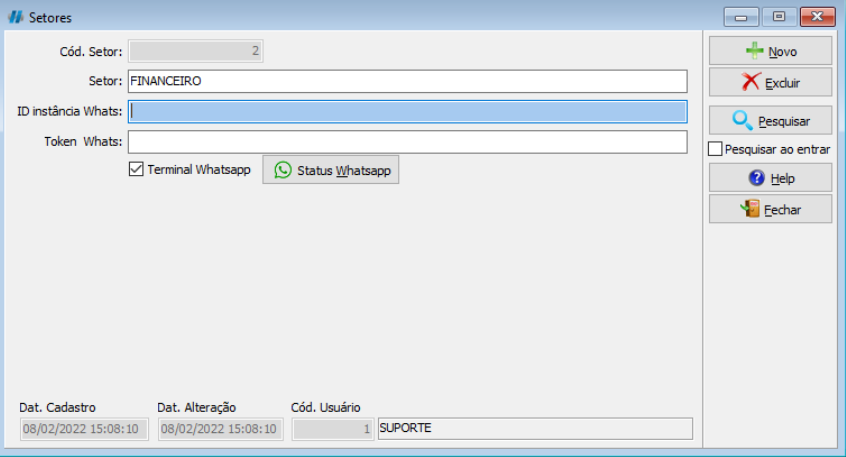Check Status Whatsapp using the green WhatsApp icon
This screenshot has height=457, width=846.
point(283,170)
